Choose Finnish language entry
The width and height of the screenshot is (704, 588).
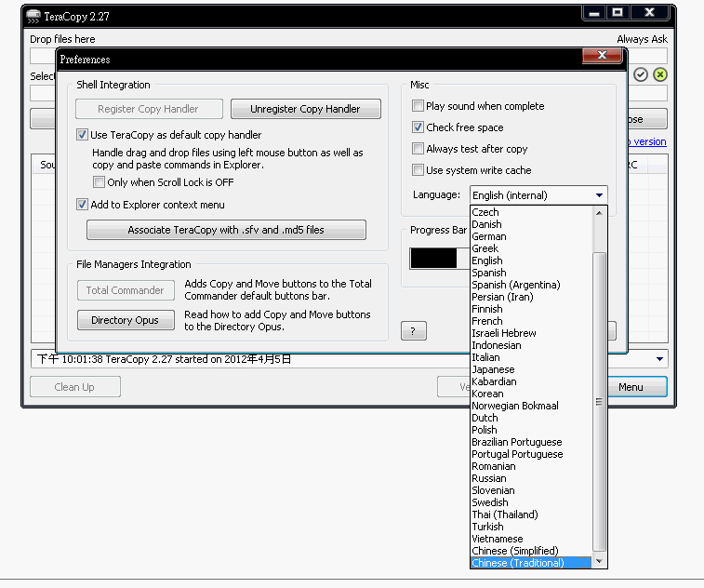531,309
